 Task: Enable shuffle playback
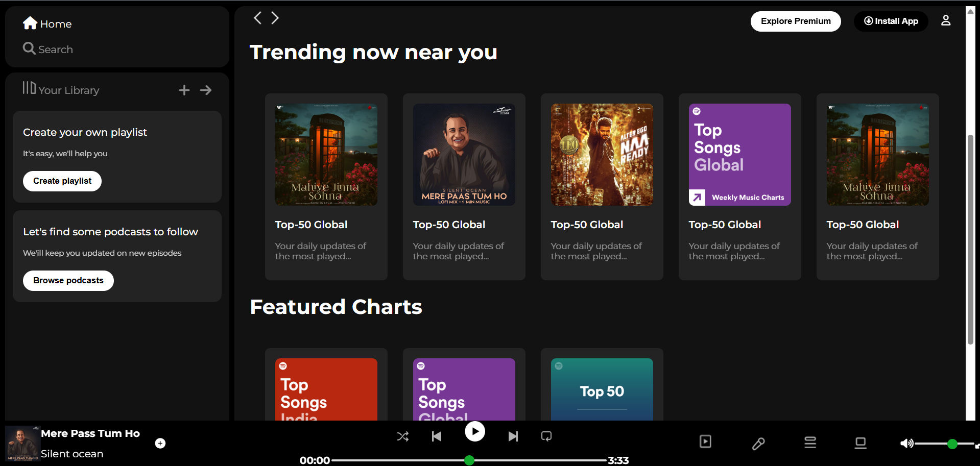point(403,436)
